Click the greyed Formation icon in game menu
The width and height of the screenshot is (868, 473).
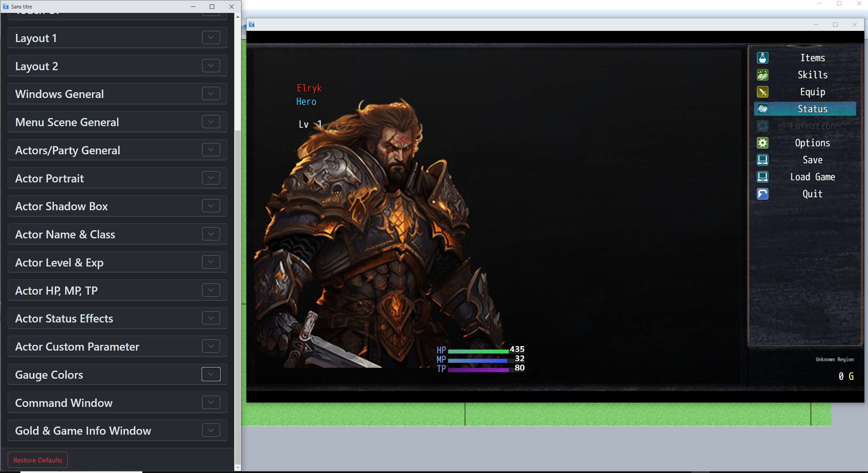point(763,126)
